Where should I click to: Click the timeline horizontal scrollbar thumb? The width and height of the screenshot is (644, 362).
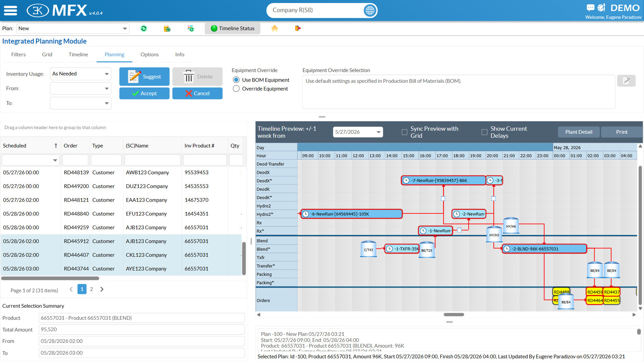click(x=454, y=315)
